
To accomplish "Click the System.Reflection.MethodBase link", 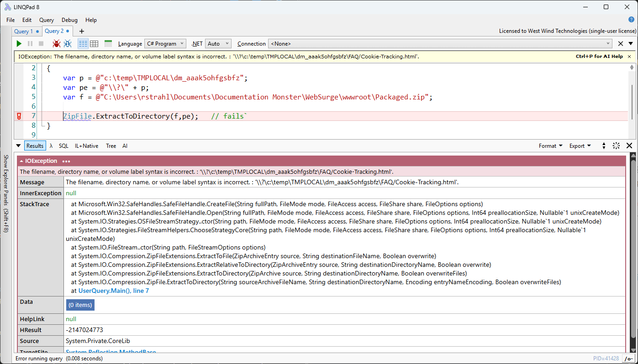I will click(x=111, y=352).
